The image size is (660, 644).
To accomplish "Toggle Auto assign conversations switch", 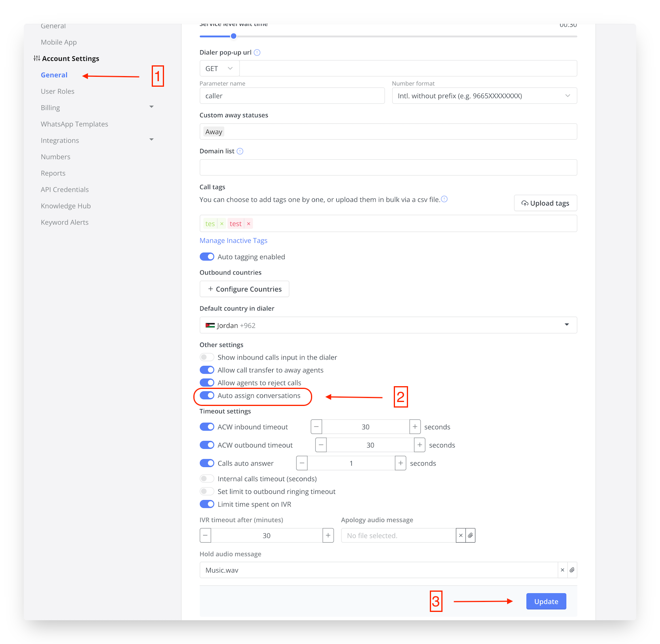I will point(207,395).
